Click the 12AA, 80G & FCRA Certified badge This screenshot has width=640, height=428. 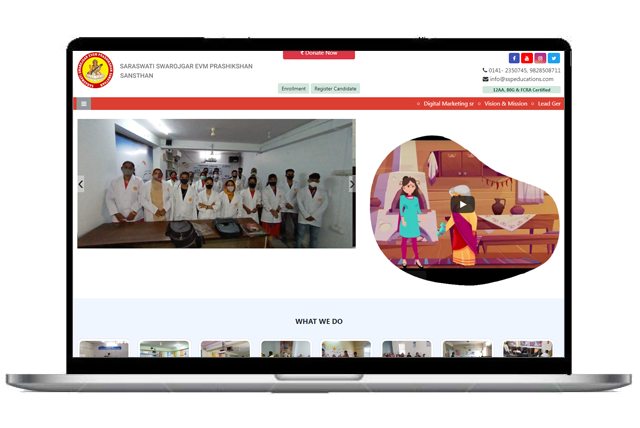522,89
